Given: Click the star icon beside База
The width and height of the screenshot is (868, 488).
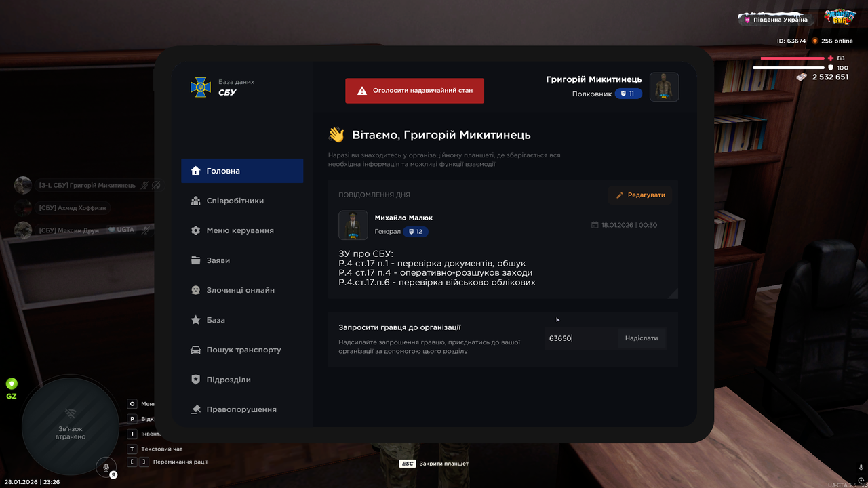Looking at the screenshot, I should [x=196, y=320].
